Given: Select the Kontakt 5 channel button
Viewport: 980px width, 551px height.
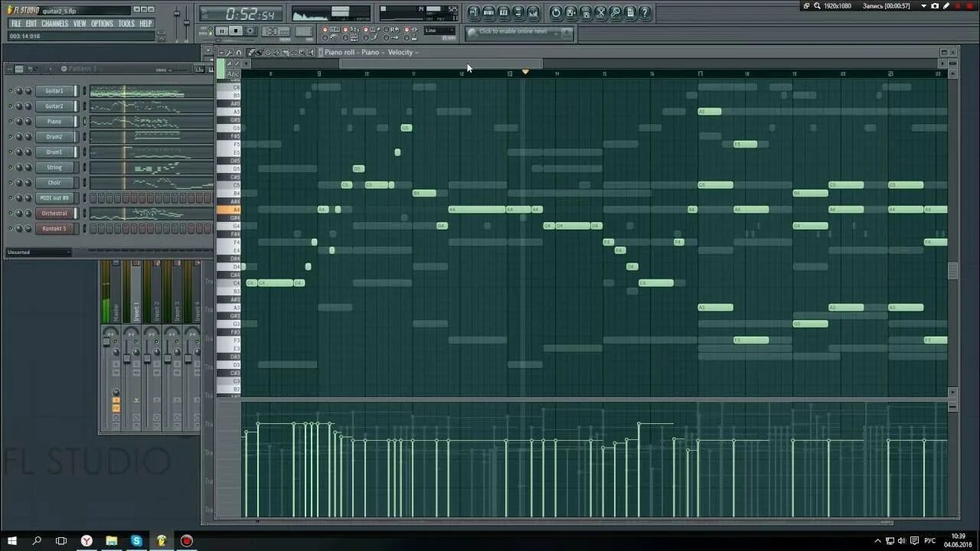Looking at the screenshot, I should click(54, 229).
